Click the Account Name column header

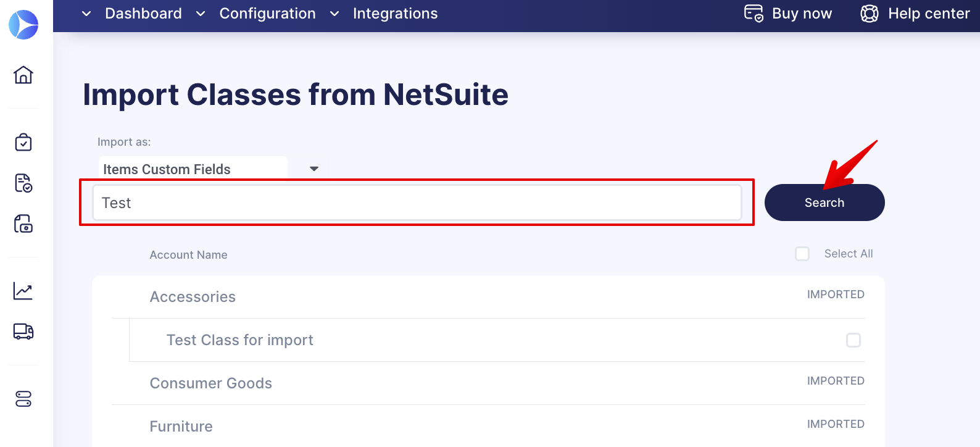coord(188,255)
